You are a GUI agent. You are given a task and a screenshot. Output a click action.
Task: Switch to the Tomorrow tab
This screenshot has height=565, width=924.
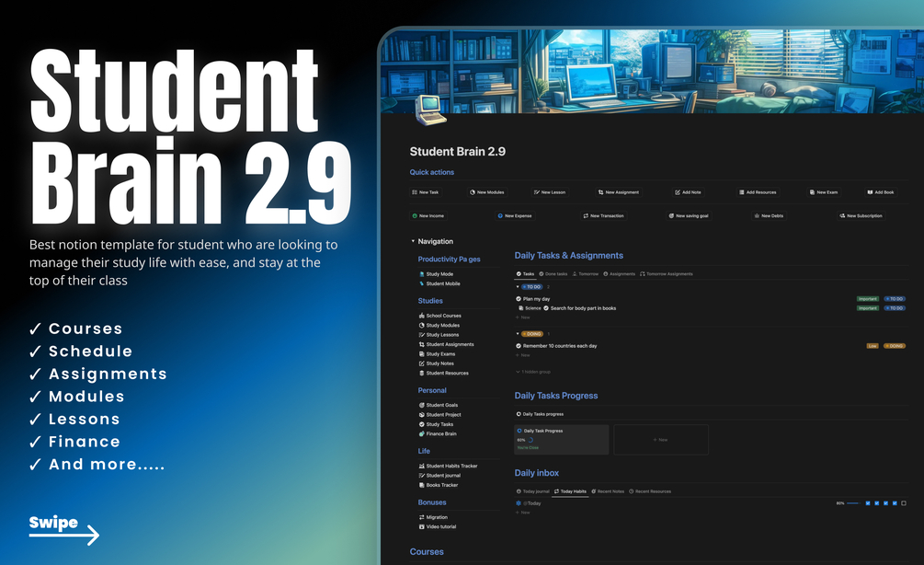pos(585,273)
